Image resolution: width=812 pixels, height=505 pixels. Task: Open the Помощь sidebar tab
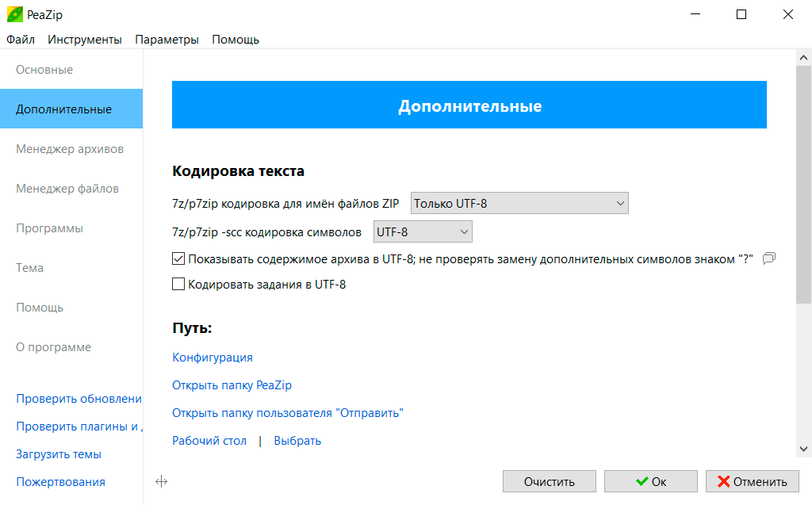pos(71,307)
